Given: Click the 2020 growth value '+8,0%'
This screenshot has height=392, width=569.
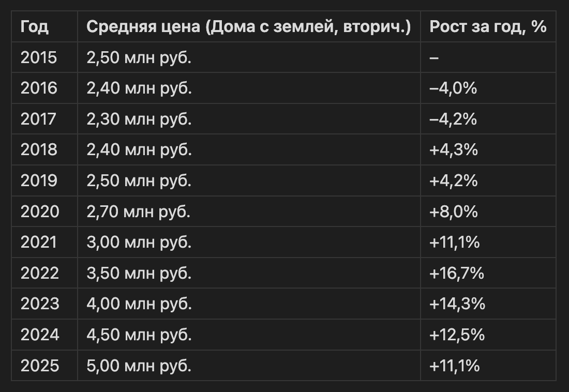Looking at the screenshot, I should 454,212.
